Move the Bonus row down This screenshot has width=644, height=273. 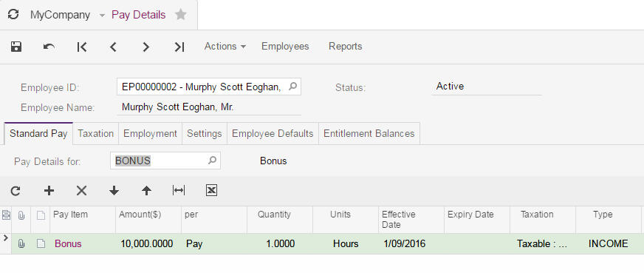point(114,190)
